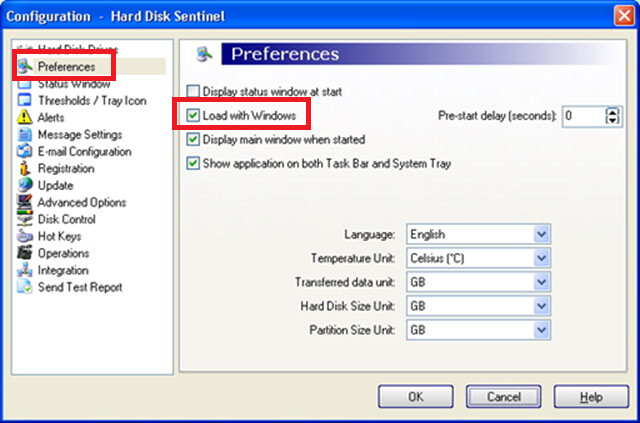The height and width of the screenshot is (423, 640).
Task: Click the Hot Keys icon
Action: point(24,236)
